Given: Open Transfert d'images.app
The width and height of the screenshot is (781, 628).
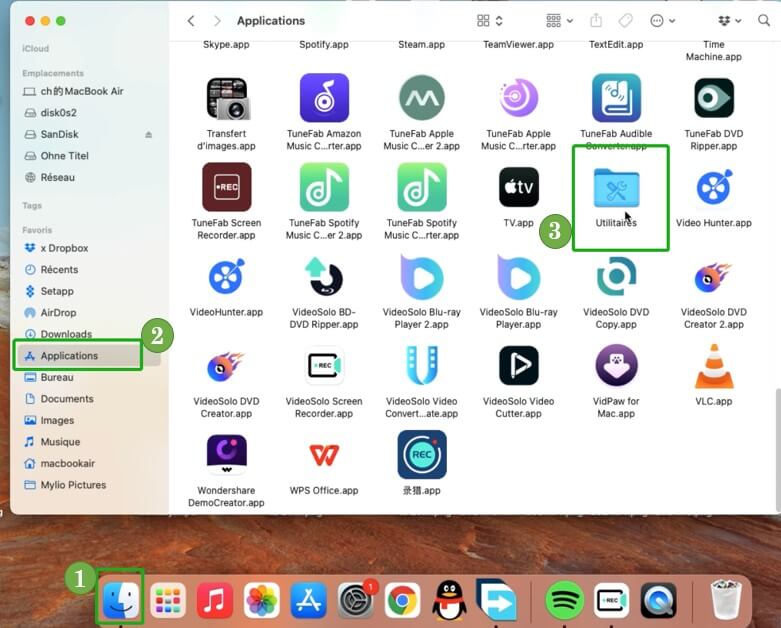Looking at the screenshot, I should 227,99.
